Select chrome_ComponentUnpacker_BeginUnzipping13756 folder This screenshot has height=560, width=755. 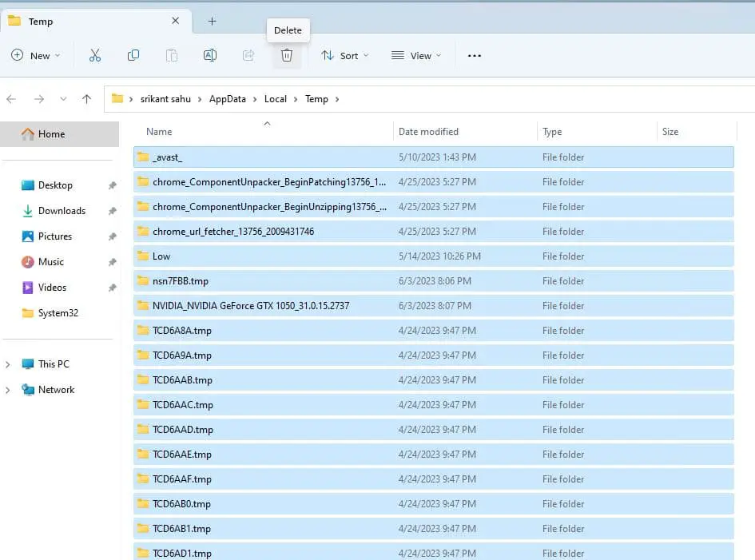point(433,207)
